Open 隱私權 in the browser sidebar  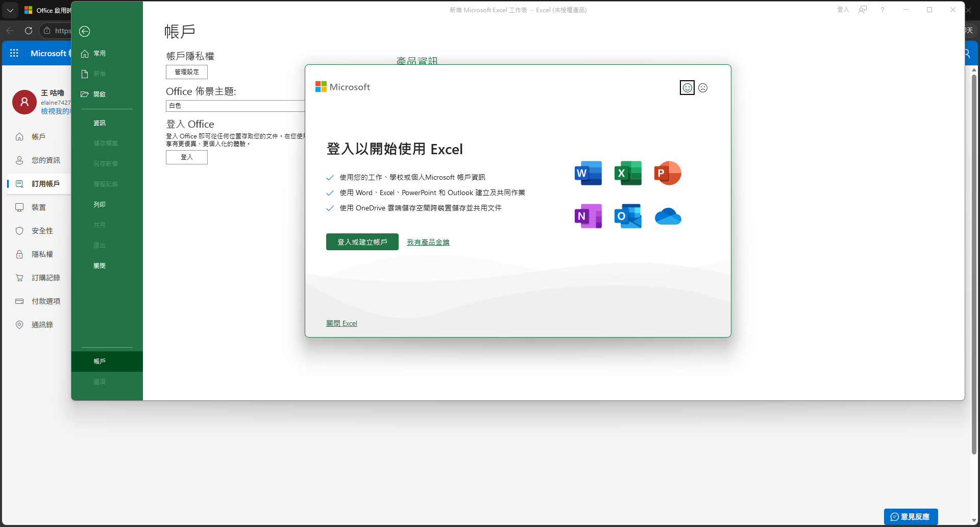coord(38,254)
